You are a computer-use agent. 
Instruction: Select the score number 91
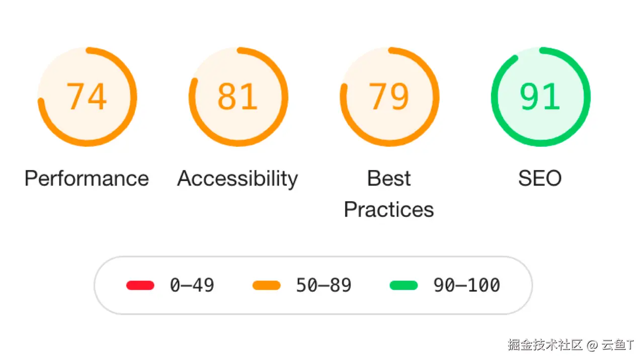[540, 97]
